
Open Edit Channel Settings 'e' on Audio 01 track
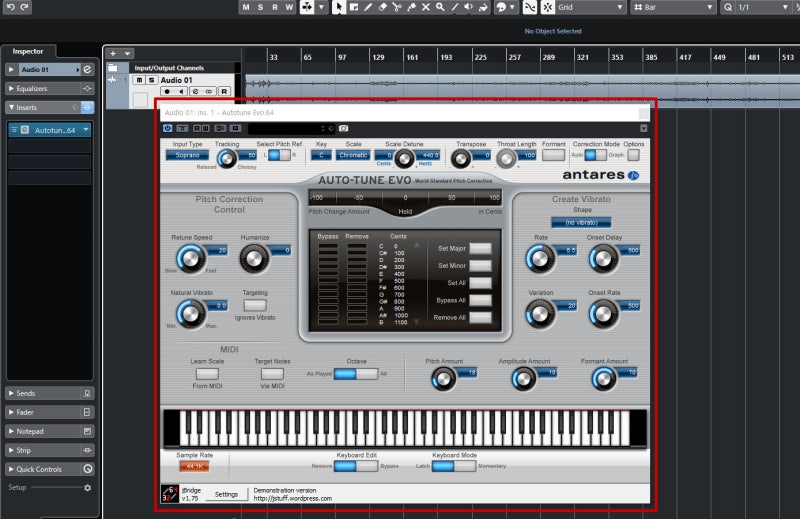click(195, 91)
